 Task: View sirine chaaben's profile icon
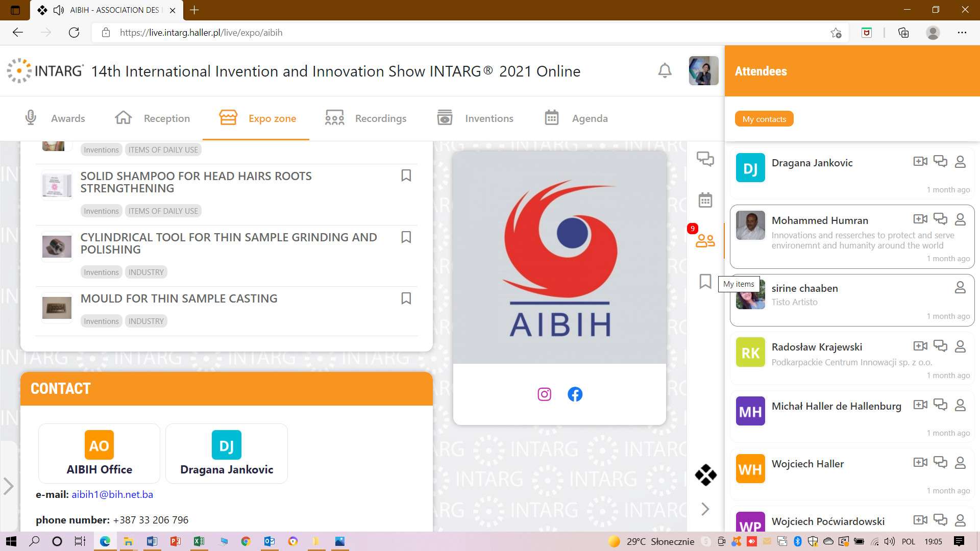(960, 287)
